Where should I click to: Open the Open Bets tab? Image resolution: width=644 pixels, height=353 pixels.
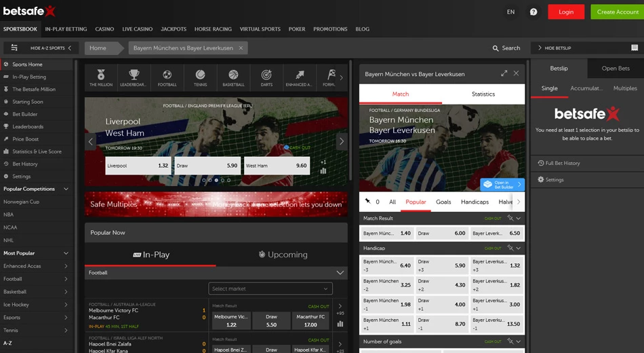pos(616,69)
